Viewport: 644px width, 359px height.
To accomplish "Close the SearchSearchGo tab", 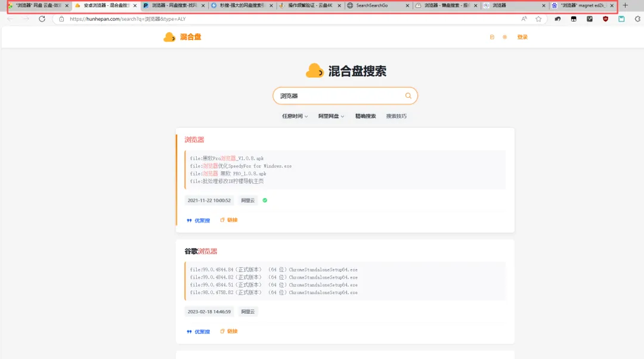I will (x=407, y=5).
